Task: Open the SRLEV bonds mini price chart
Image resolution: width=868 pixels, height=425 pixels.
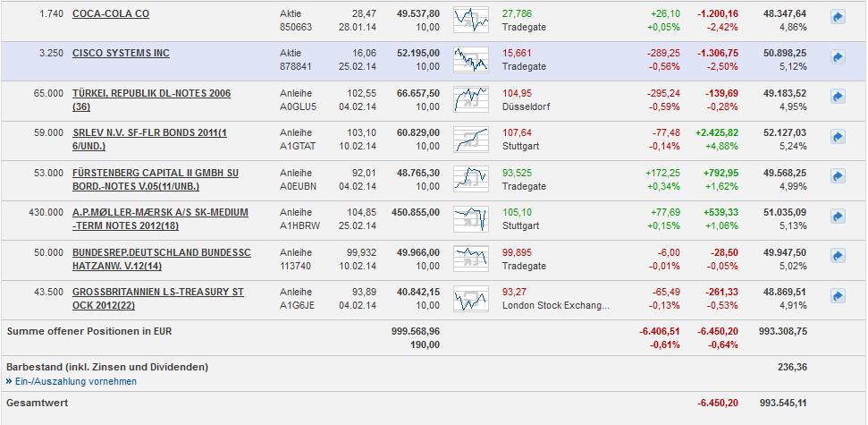Action: (470, 139)
